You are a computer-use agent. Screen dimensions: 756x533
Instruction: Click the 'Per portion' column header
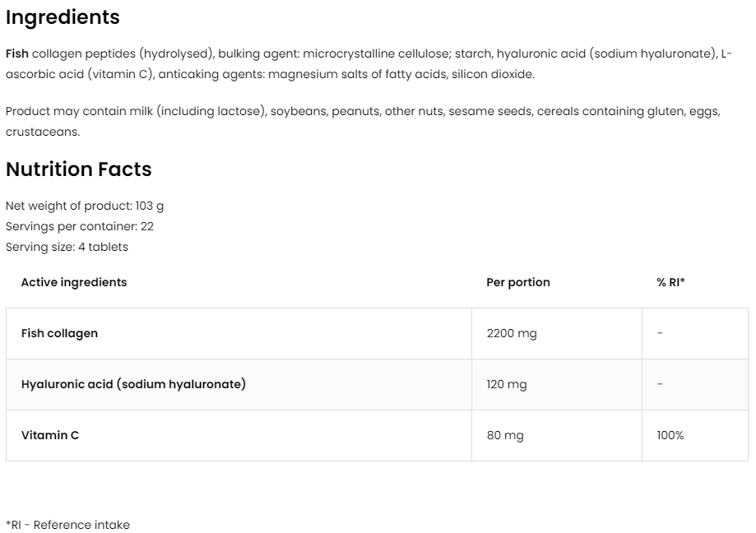(x=518, y=282)
